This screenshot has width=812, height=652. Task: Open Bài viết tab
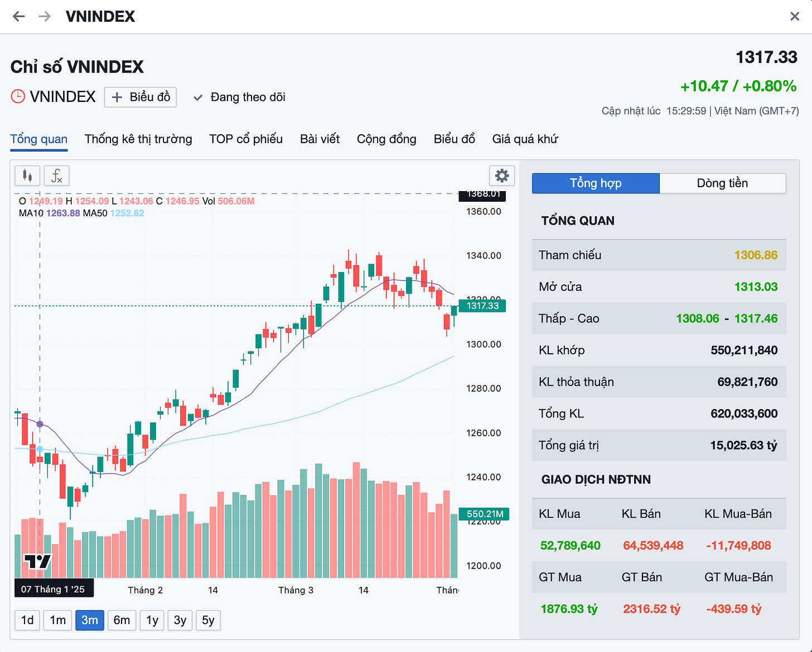[x=320, y=139]
